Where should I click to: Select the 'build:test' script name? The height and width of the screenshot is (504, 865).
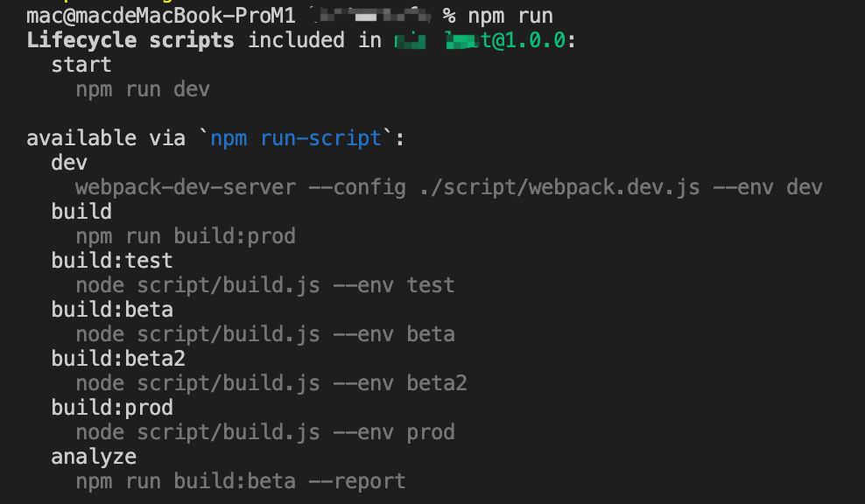tap(112, 261)
